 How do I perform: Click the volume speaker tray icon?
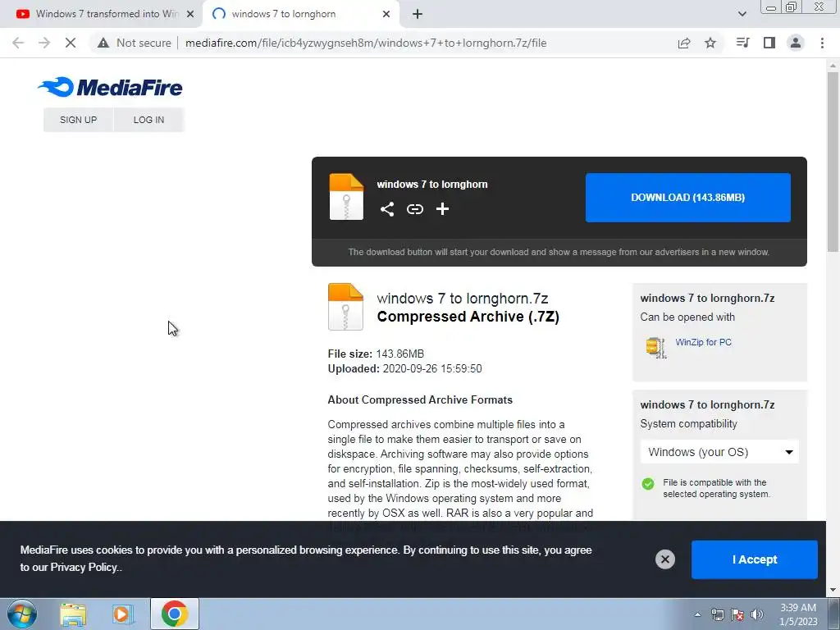click(x=756, y=614)
